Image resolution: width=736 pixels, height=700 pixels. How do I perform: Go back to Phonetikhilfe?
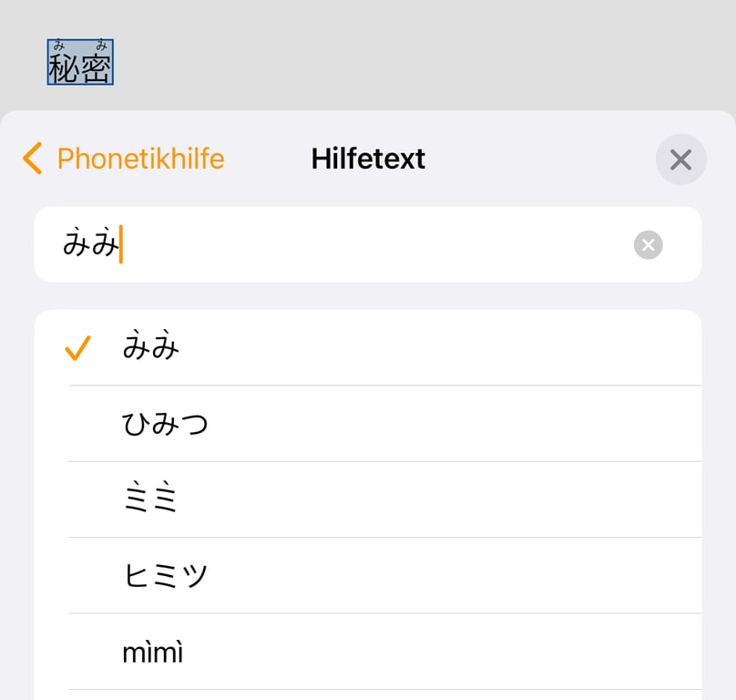(139, 159)
